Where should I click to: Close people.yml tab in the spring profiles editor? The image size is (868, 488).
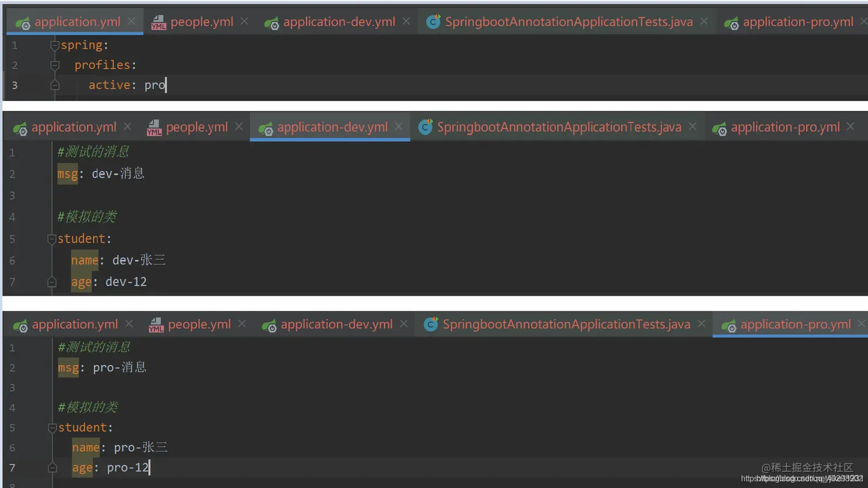pyautogui.click(x=245, y=21)
